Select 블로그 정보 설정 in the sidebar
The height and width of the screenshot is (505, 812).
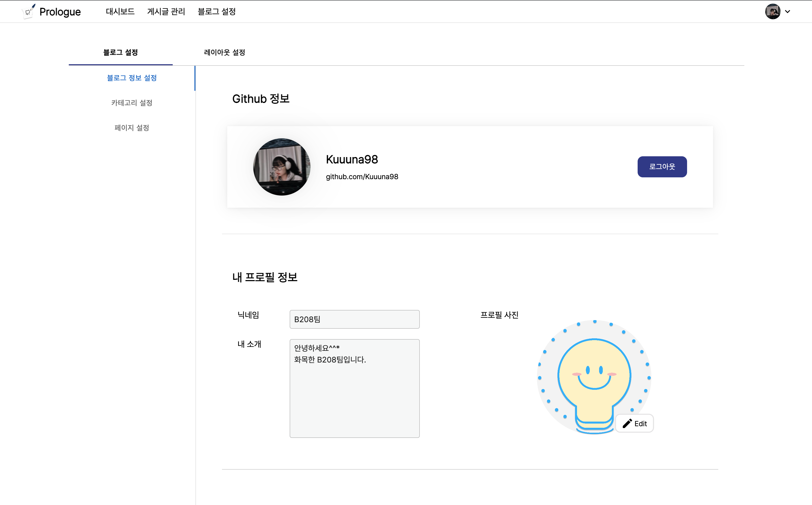[132, 78]
